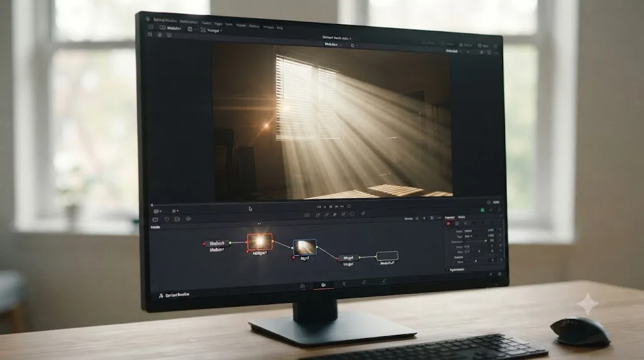The height and width of the screenshot is (360, 644).
Task: Open the Help menu
Action: [x=280, y=28]
